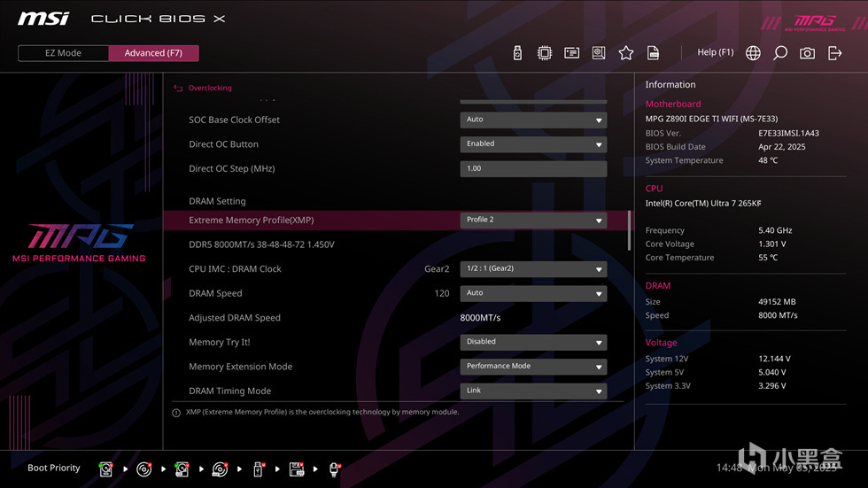Screen dimensions: 868x488
Task: Open the hardware monitor fan icon
Action: 599,53
